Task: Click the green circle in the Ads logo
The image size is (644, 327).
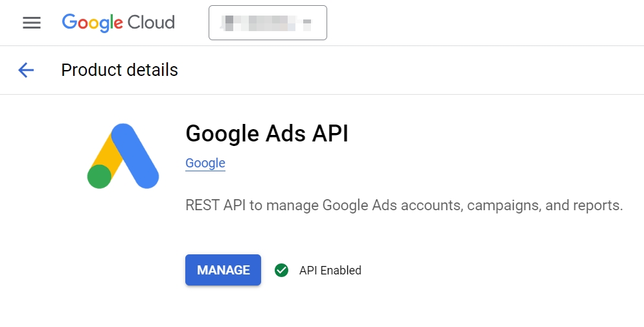Action: pos(99,176)
